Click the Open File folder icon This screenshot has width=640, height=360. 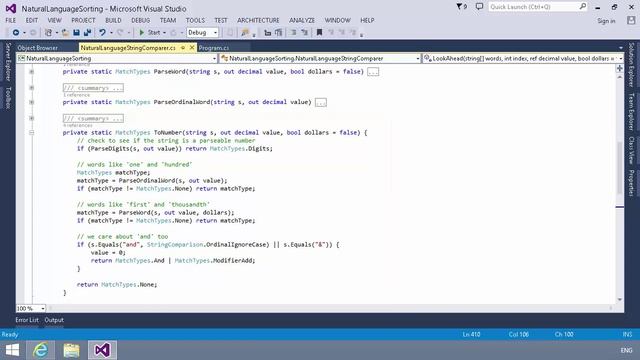click(x=65, y=33)
